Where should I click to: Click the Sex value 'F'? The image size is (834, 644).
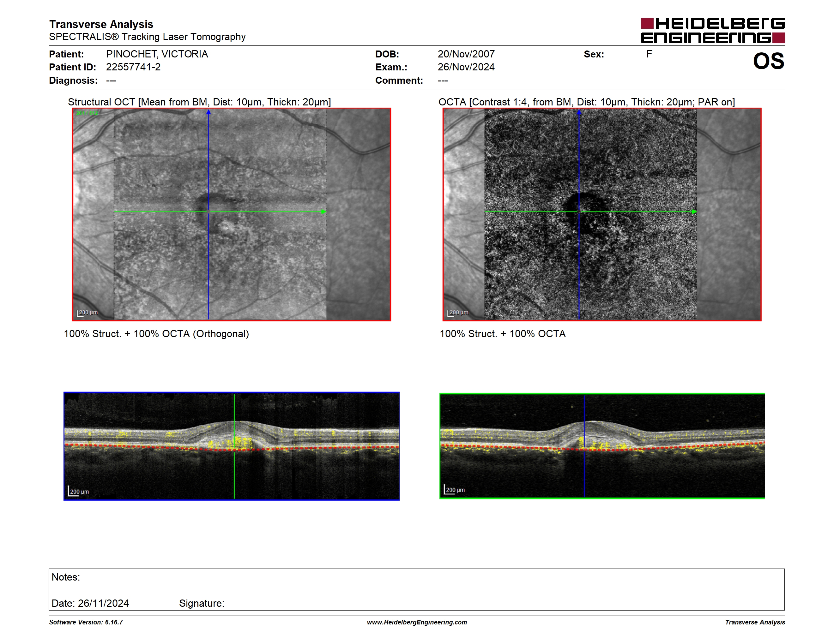[649, 54]
